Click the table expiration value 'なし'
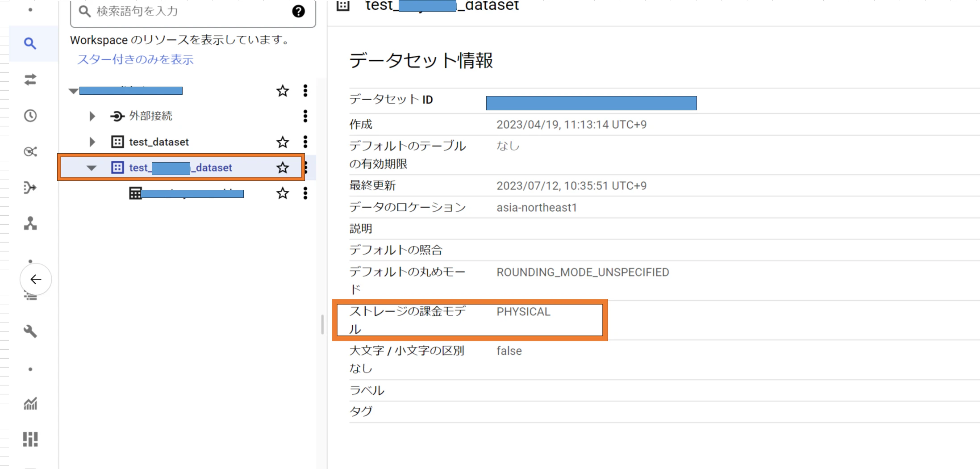The height and width of the screenshot is (469, 980). (x=508, y=146)
